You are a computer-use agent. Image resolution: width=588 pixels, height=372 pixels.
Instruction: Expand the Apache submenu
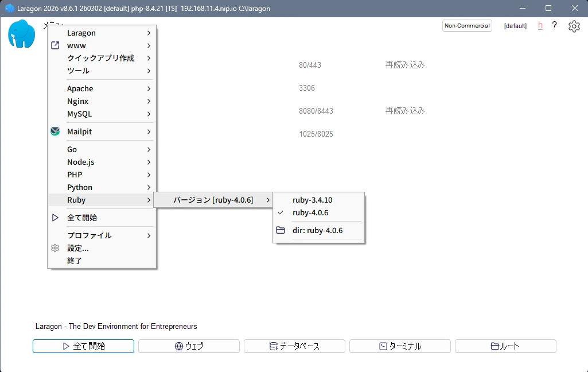tap(102, 88)
